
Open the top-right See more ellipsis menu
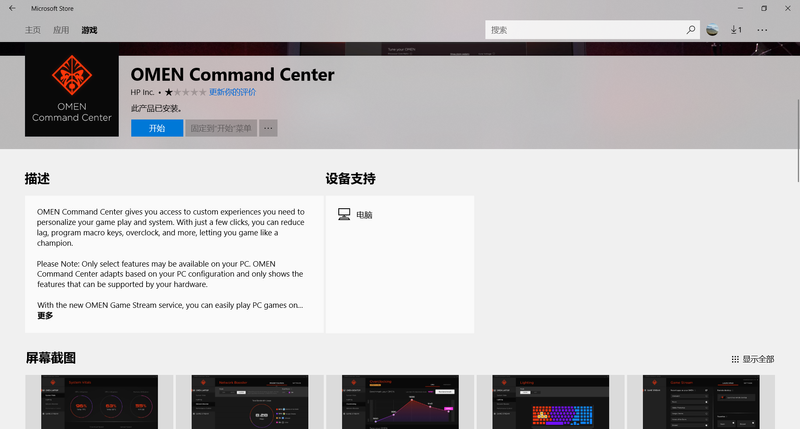(x=762, y=30)
